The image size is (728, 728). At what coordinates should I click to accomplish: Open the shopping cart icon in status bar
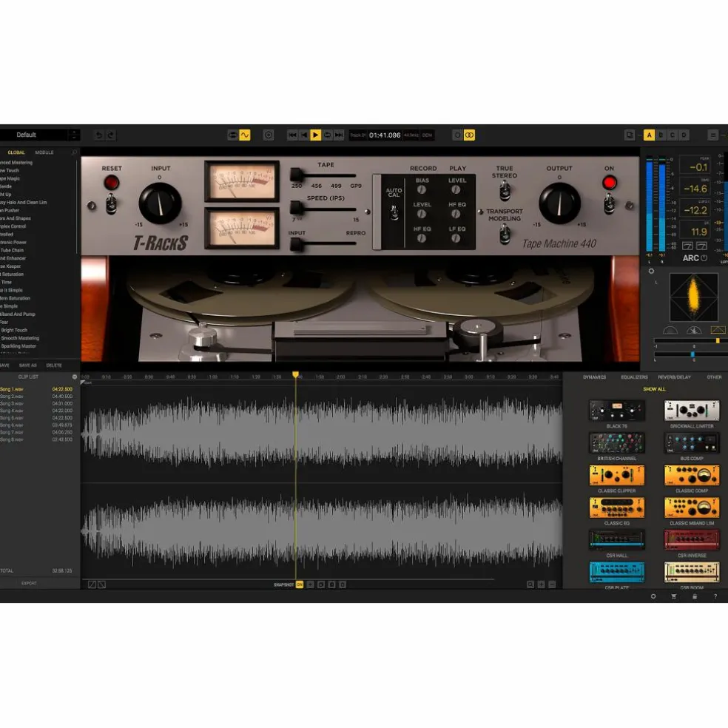pyautogui.click(x=674, y=596)
